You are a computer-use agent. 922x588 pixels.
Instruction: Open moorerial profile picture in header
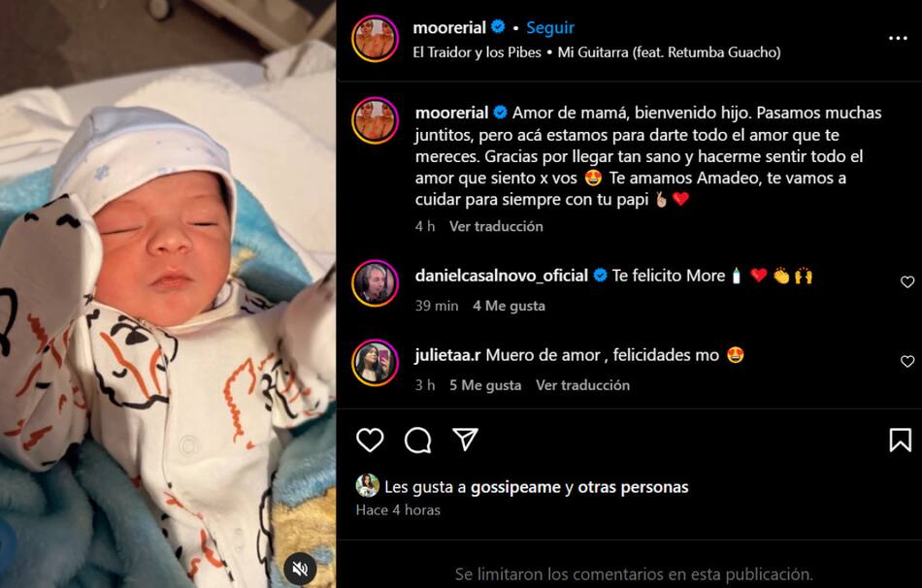(x=376, y=39)
